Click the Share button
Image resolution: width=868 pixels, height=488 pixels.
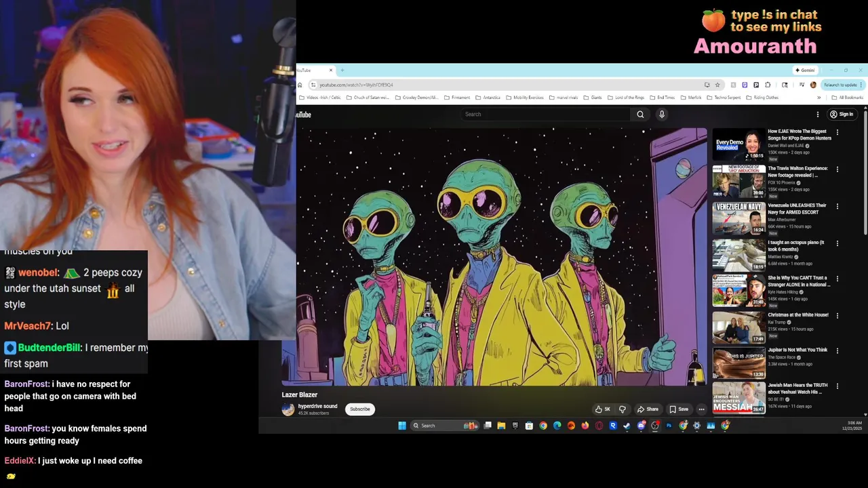pyautogui.click(x=648, y=409)
